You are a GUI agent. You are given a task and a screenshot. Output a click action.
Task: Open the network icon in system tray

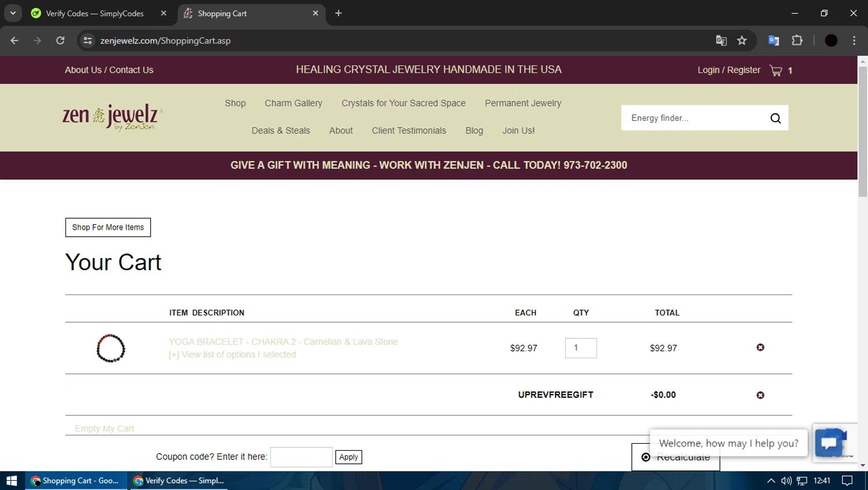[x=802, y=481]
